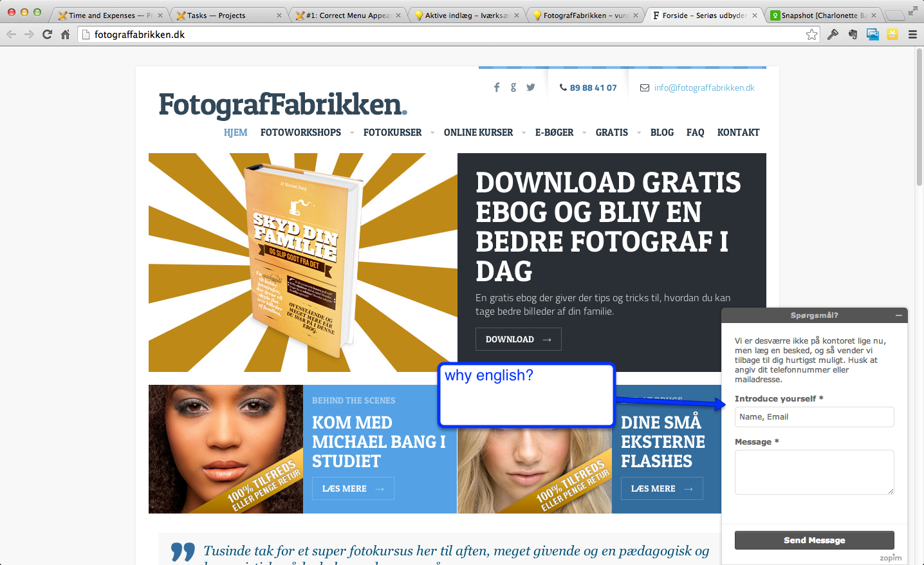Focus the Message text area
The image size is (924, 565).
tap(815, 472)
